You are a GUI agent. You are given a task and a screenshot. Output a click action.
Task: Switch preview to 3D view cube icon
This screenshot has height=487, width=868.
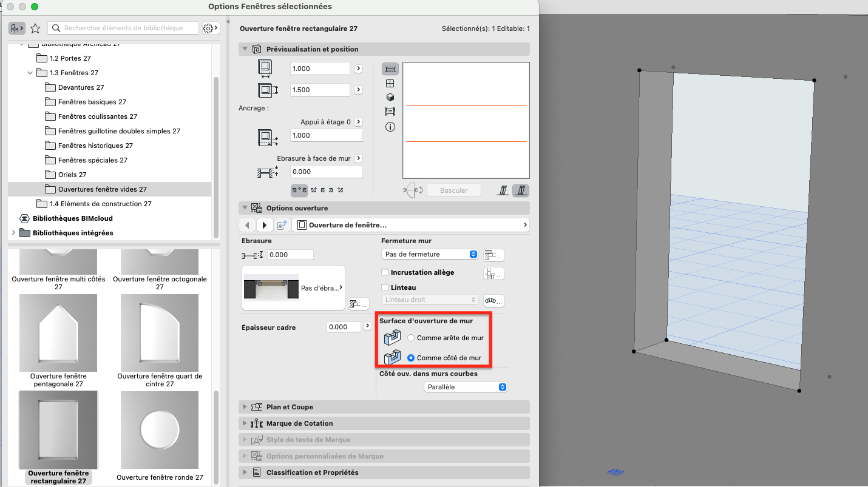(390, 97)
